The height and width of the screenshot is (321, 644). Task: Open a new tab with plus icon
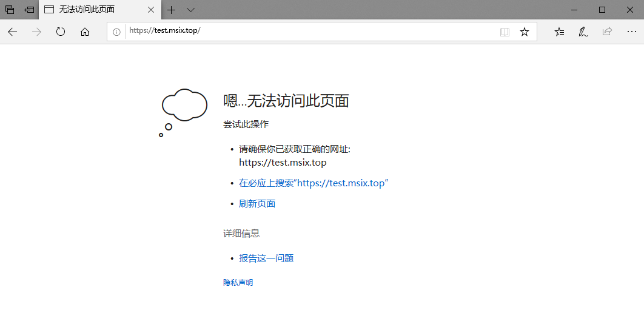171,10
